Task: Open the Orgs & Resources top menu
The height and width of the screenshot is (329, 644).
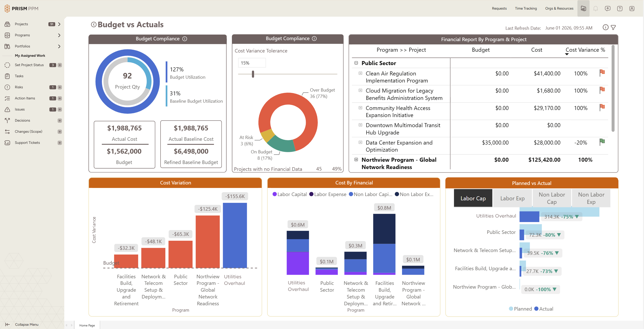Action: pos(559,8)
